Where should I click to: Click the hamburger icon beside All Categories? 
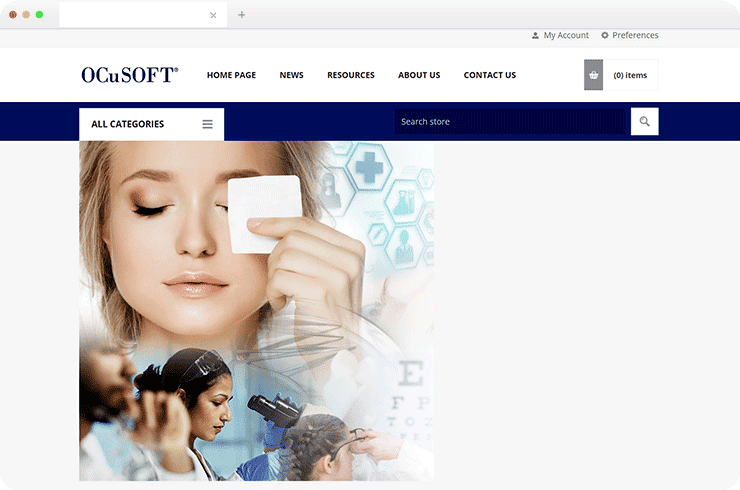[208, 124]
